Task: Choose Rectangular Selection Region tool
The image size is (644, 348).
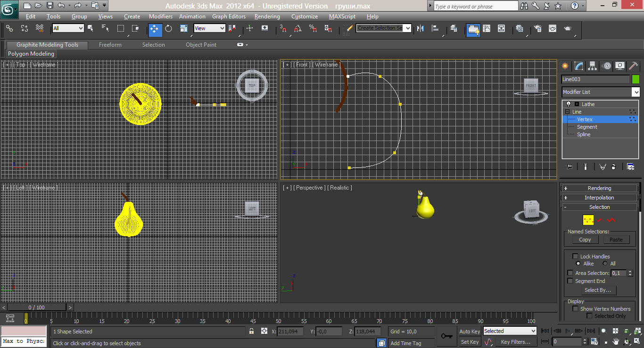Action: [121, 28]
